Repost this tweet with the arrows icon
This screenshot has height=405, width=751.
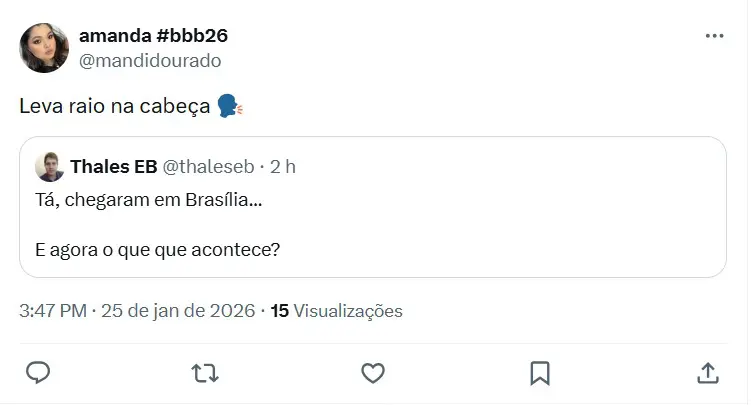(205, 373)
